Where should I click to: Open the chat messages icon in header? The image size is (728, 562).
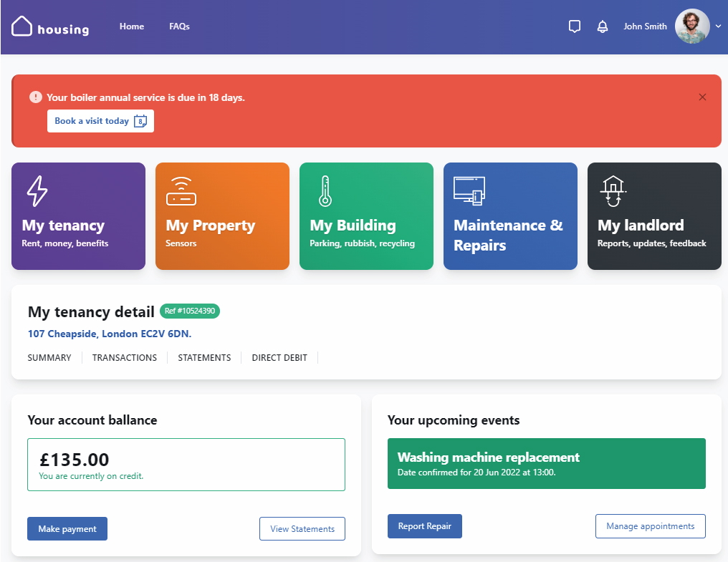pos(574,26)
